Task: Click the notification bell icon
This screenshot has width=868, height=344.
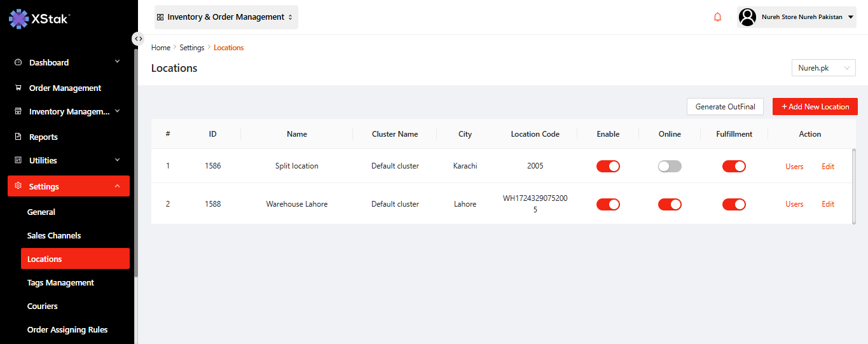Action: tap(717, 17)
